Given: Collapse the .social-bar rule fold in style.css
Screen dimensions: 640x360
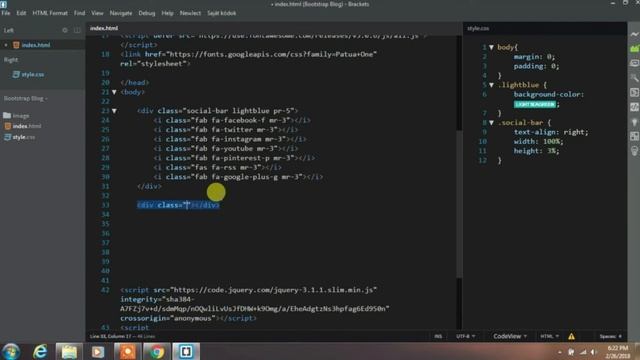Looking at the screenshot, I should (491, 122).
